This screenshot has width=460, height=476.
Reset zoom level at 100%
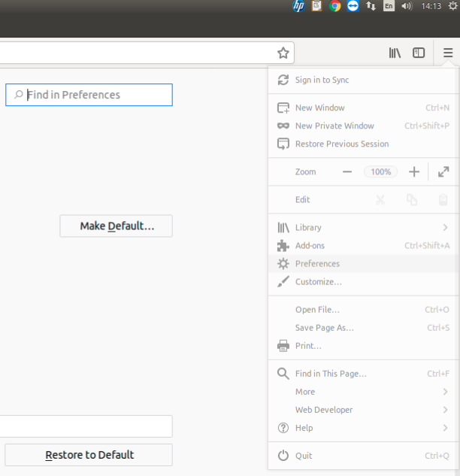381,171
